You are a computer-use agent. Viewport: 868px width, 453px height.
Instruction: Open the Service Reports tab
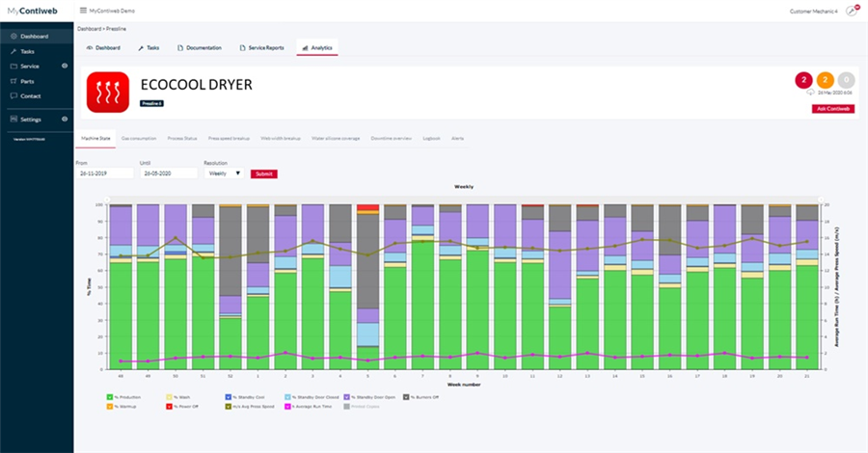click(x=261, y=48)
